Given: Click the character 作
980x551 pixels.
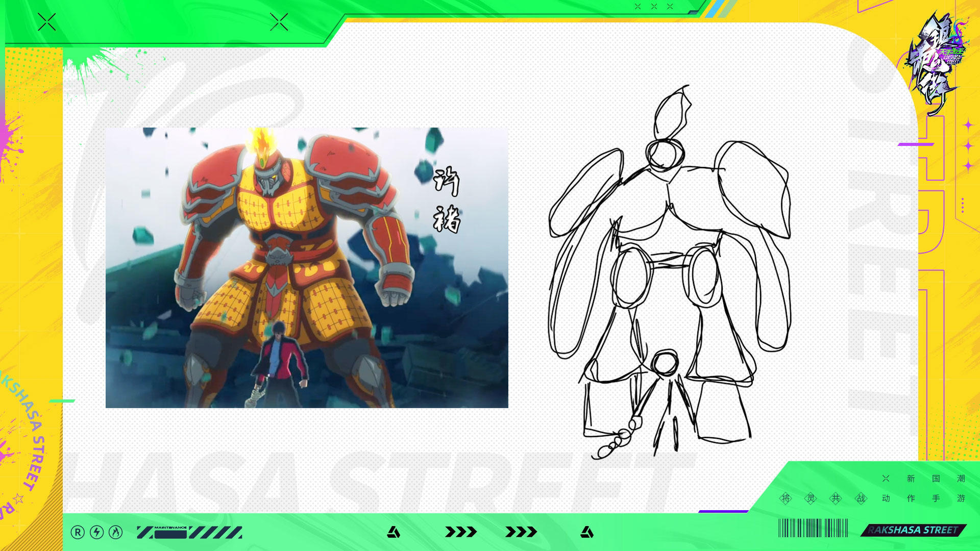Looking at the screenshot, I should click(x=911, y=498).
